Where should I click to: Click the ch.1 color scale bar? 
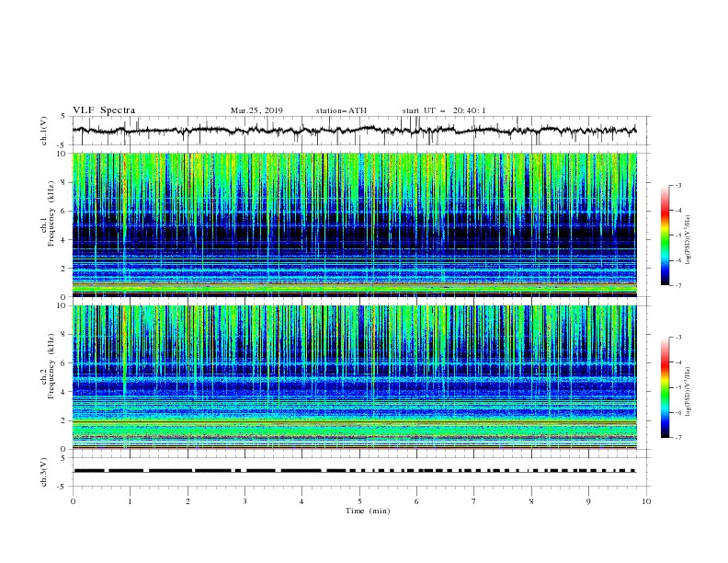[x=665, y=236]
